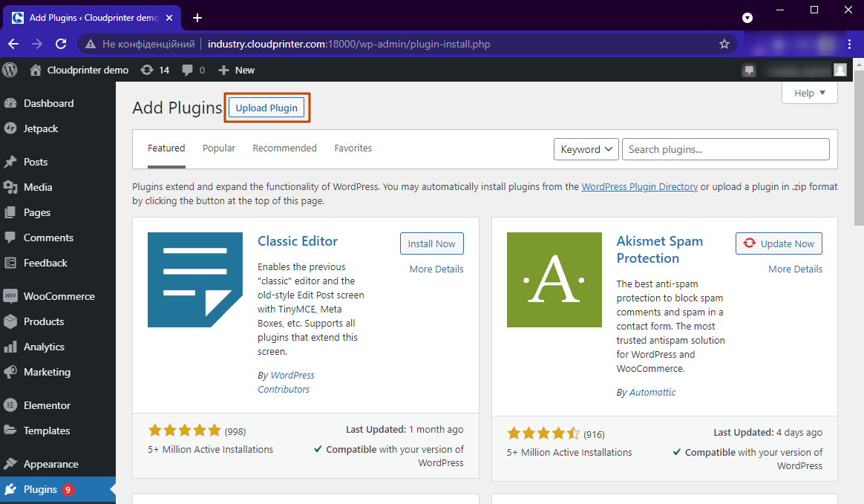The image size is (864, 504).
Task: Go back in browser history
Action: pyautogui.click(x=14, y=44)
